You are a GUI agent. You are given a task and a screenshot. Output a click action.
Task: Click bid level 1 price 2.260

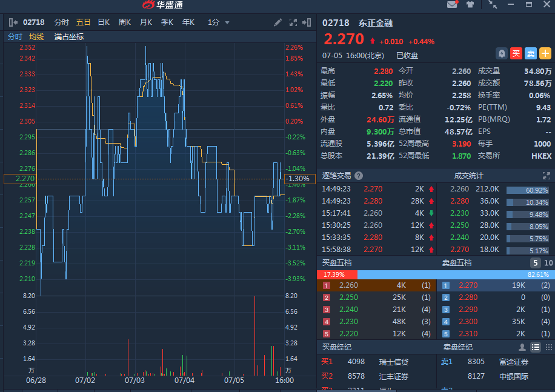(x=348, y=285)
